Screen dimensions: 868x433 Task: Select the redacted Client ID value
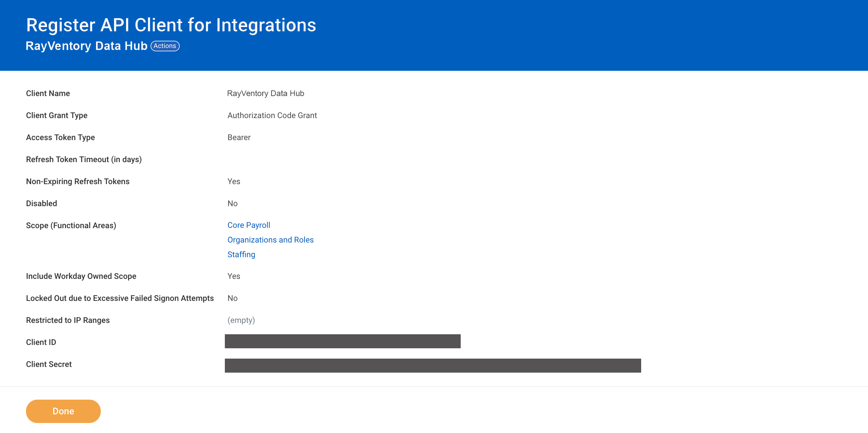click(x=343, y=341)
